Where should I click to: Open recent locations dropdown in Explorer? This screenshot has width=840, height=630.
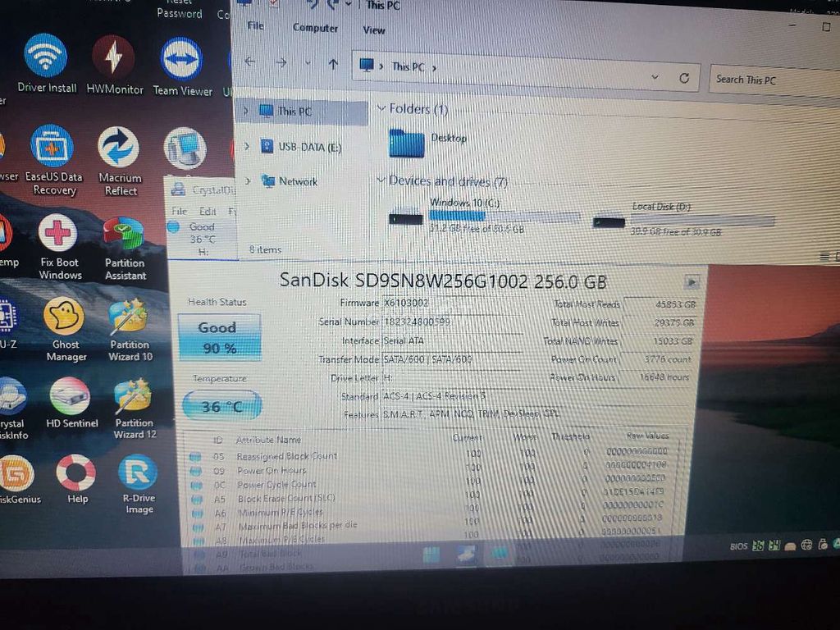[x=308, y=63]
